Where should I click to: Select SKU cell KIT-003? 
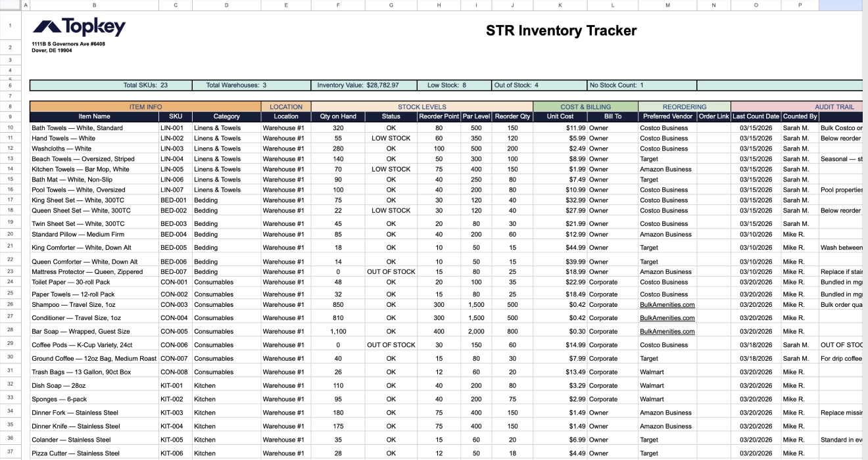[175, 413]
